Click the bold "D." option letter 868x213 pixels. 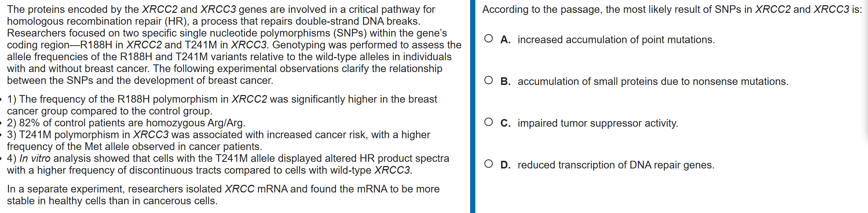coord(505,165)
